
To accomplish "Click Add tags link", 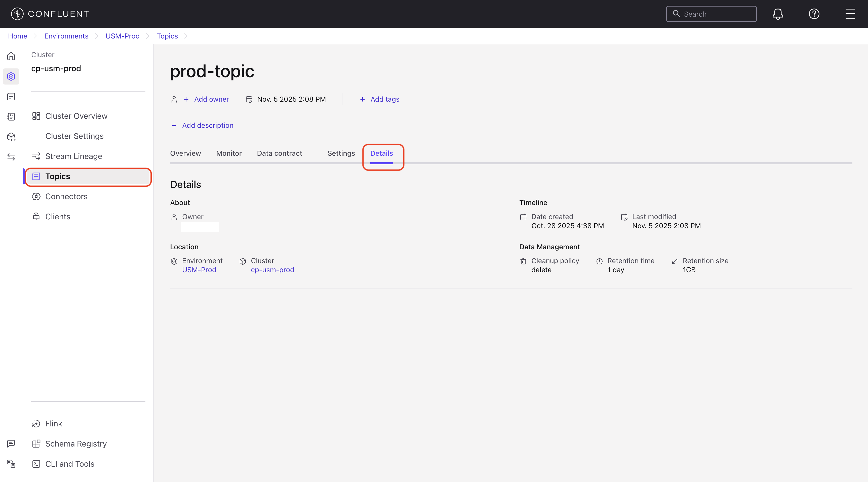I will pyautogui.click(x=384, y=99).
